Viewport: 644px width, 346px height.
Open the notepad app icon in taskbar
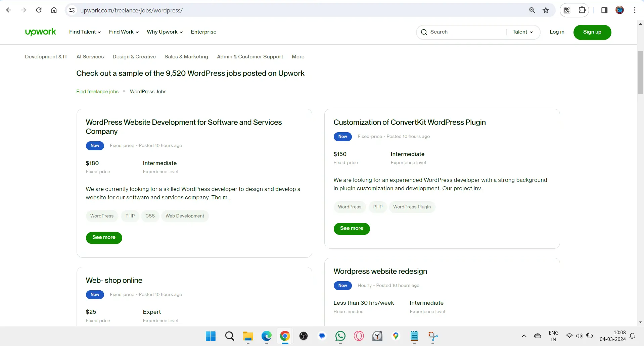(x=414, y=336)
